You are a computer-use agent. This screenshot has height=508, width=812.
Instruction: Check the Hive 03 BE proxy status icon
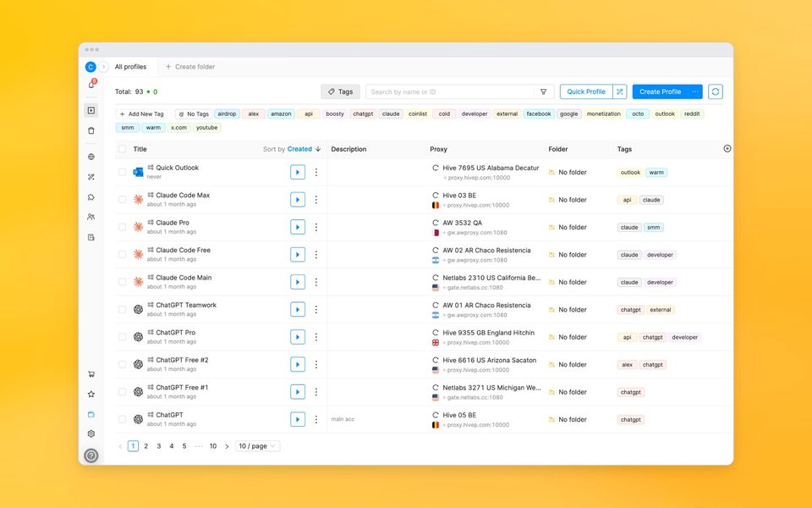tap(436, 196)
